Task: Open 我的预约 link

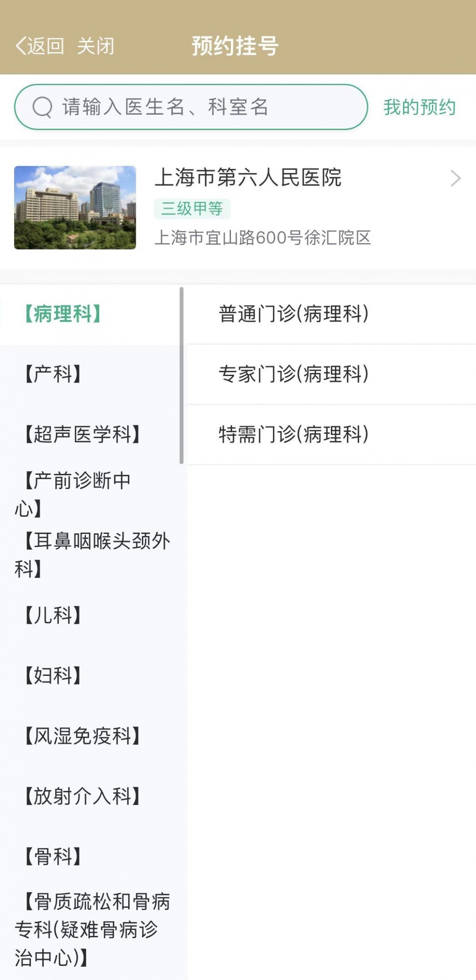Action: click(419, 107)
